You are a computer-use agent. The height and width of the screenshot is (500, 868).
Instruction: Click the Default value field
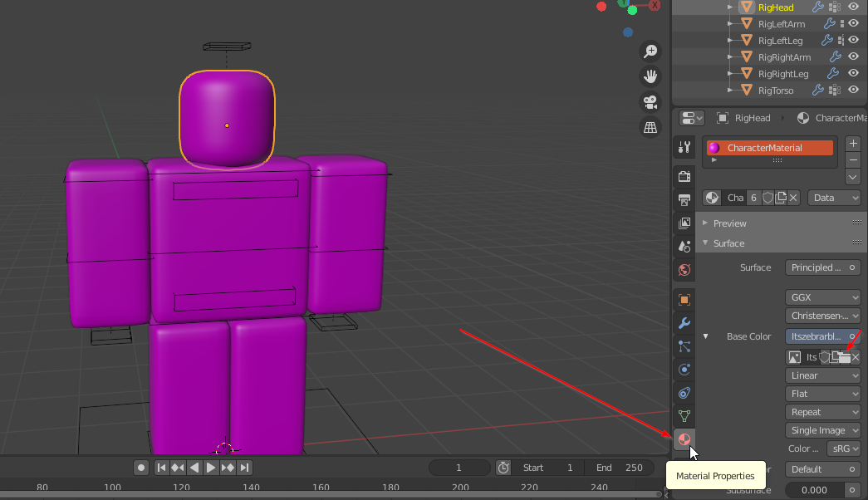tap(822, 469)
